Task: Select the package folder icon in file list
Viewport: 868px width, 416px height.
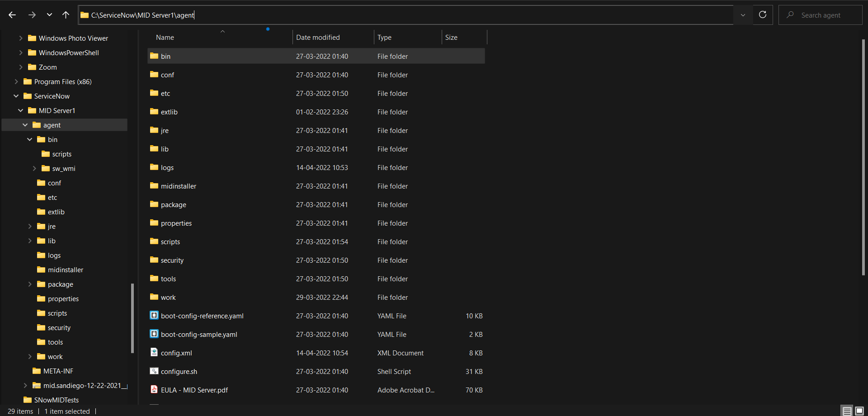Action: (154, 204)
